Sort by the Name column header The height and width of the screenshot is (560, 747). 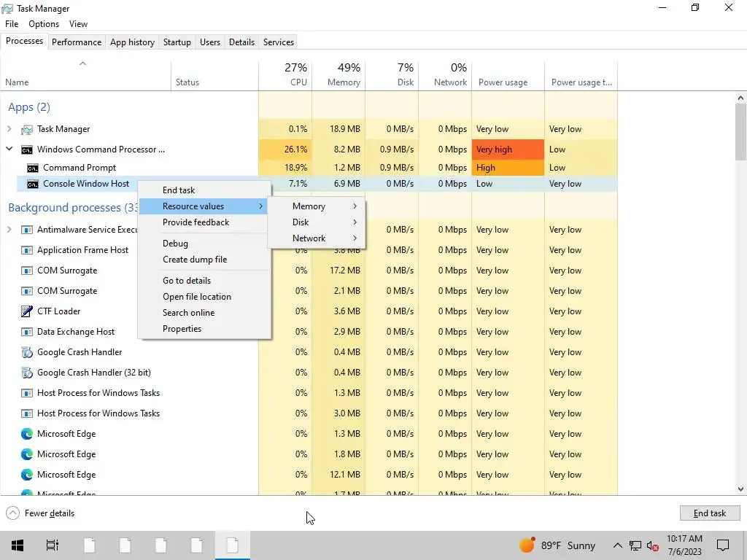86,75
